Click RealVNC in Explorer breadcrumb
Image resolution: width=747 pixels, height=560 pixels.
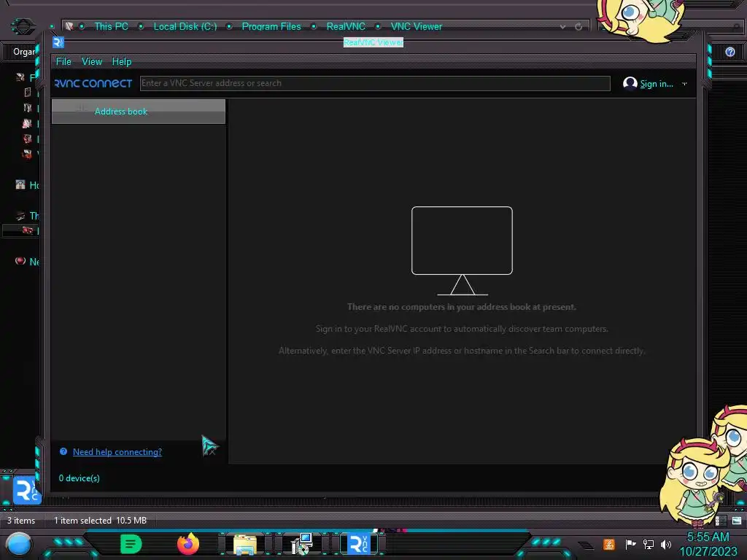coord(346,27)
